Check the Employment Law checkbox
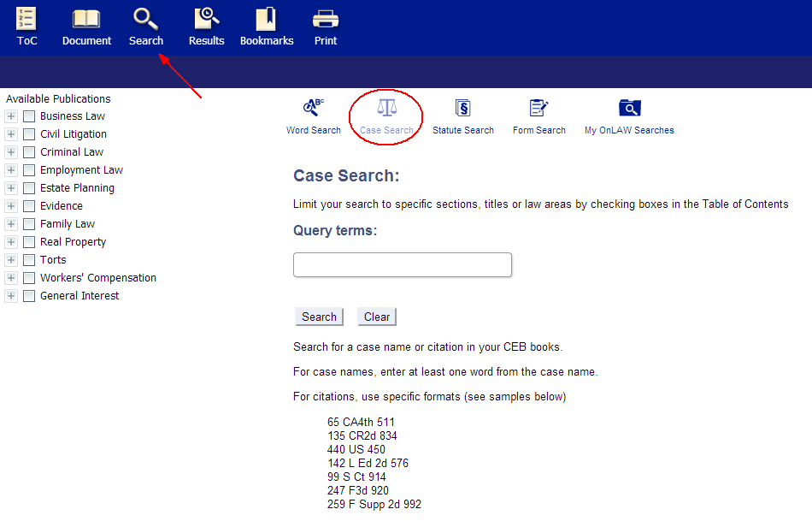The height and width of the screenshot is (527, 812). point(29,170)
